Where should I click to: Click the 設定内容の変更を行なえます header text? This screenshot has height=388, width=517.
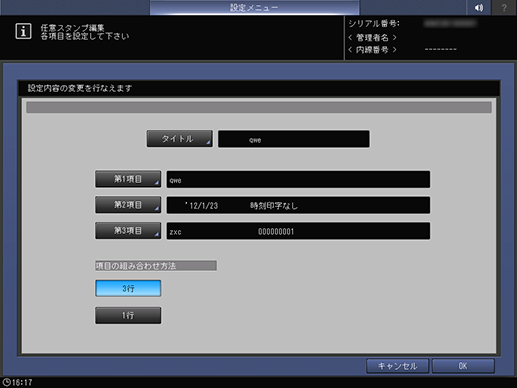click(x=80, y=88)
